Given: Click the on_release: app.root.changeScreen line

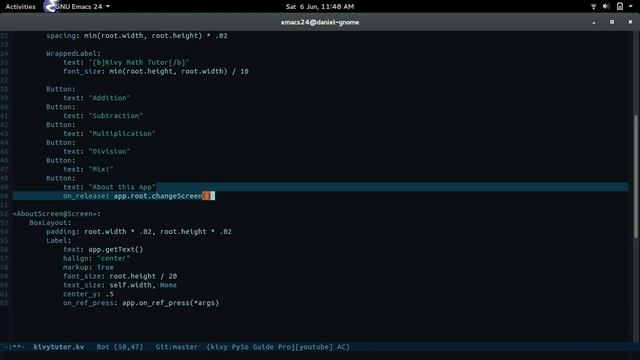Looking at the screenshot, I should click(137, 196).
